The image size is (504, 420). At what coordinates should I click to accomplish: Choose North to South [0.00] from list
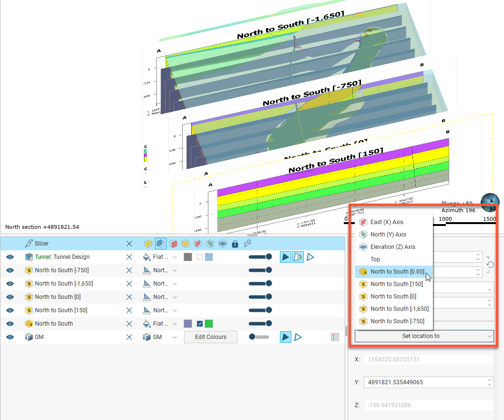pyautogui.click(x=397, y=272)
